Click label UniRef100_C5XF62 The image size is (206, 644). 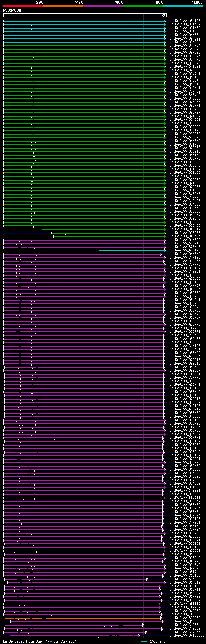coord(185,91)
